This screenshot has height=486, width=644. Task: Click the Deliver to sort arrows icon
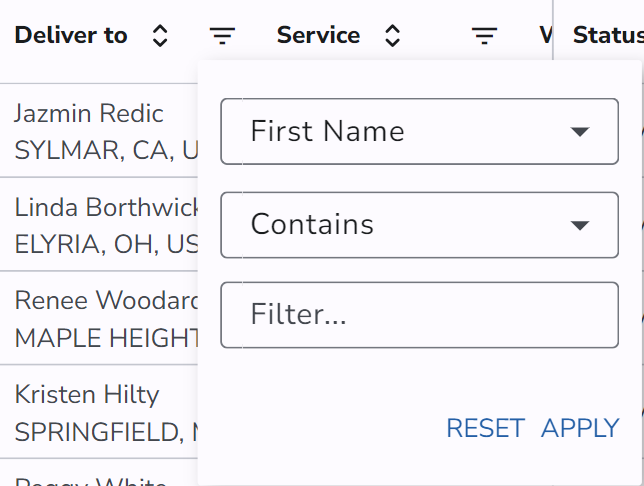[160, 36]
